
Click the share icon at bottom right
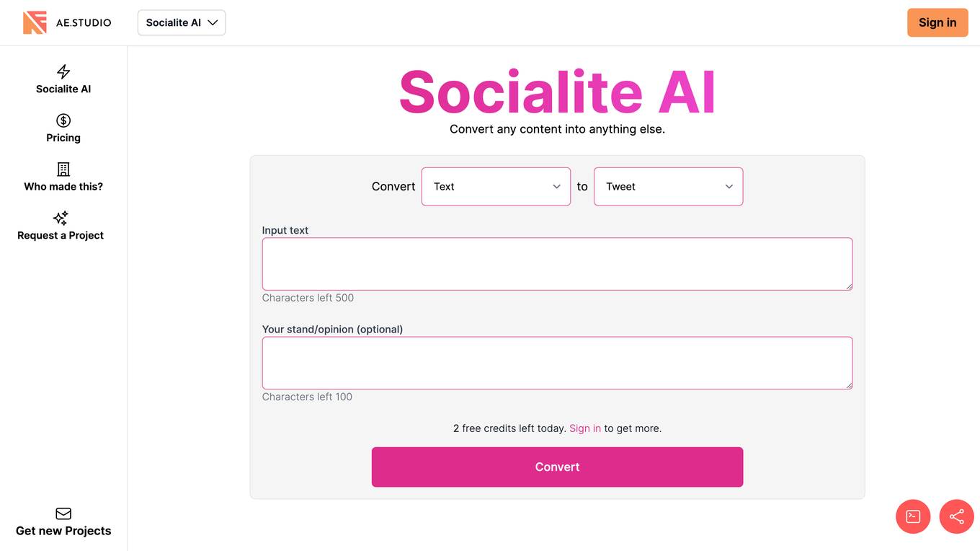click(x=956, y=516)
